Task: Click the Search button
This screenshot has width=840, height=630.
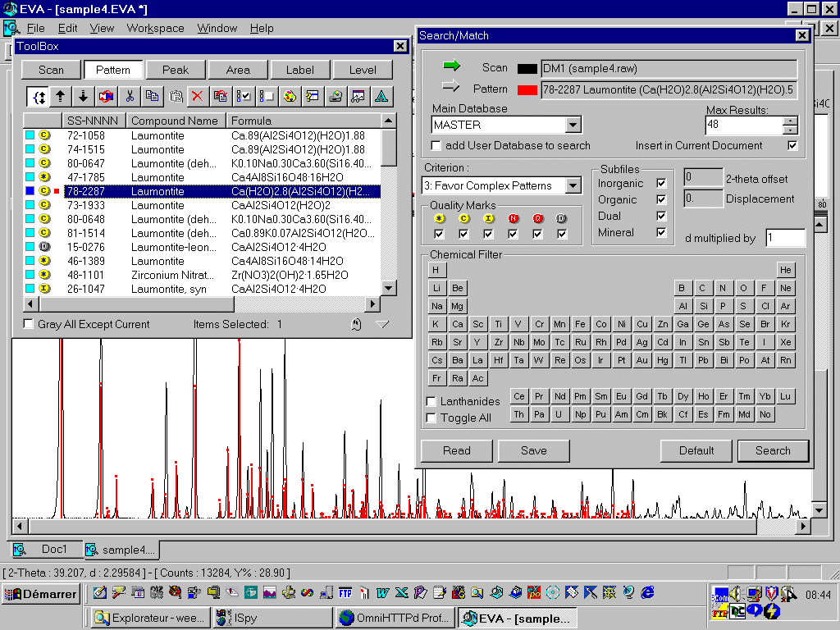Action: click(x=773, y=450)
